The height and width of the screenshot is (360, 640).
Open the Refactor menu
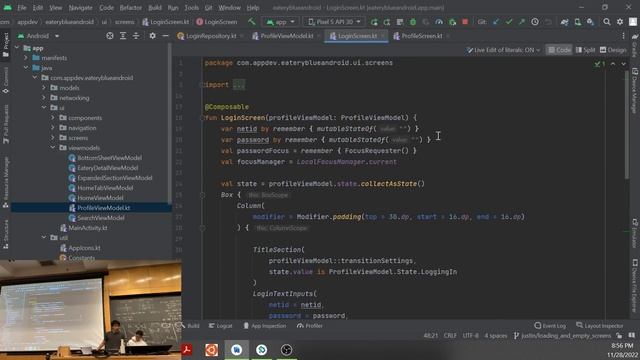131,8
